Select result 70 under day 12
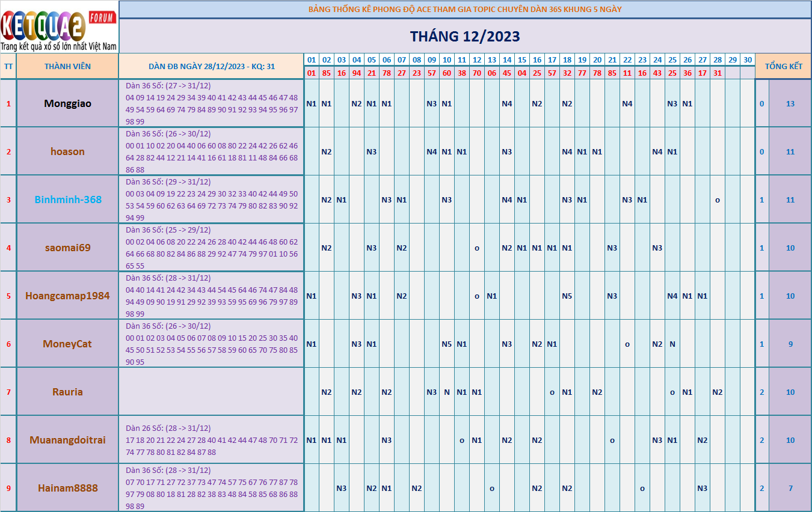Screen dimensions: 812x512 [x=477, y=73]
